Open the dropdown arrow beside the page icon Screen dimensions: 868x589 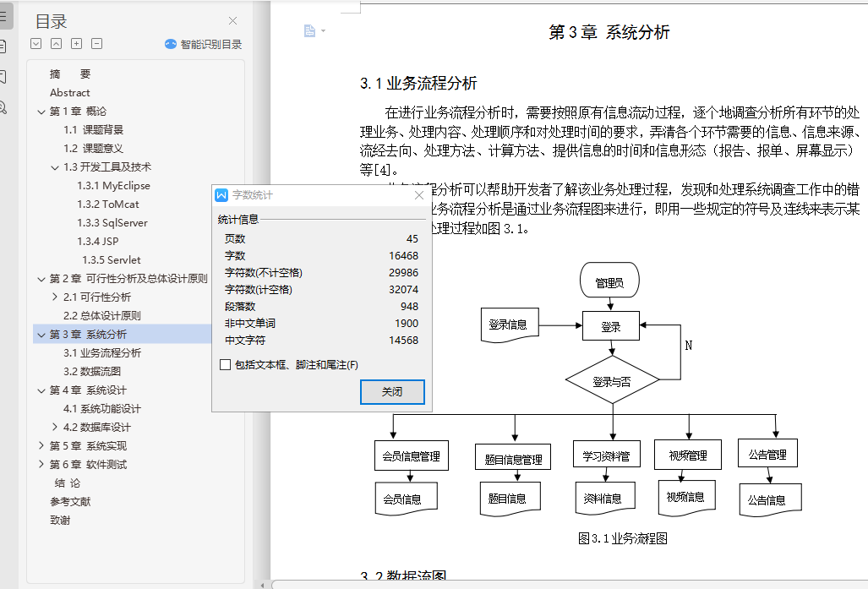click(324, 31)
